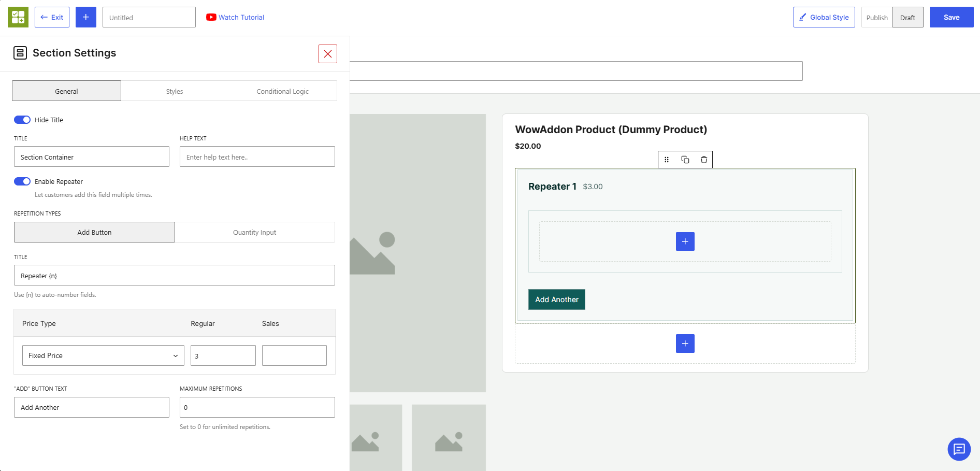Click the blue plus button beside Exit
Image resolution: width=980 pixels, height=471 pixels.
coord(86,17)
